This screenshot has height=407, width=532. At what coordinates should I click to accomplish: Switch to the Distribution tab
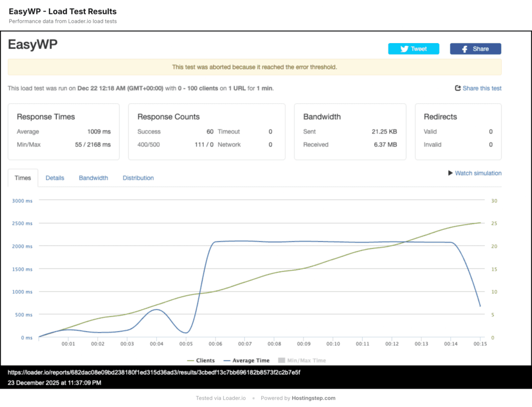tap(138, 178)
